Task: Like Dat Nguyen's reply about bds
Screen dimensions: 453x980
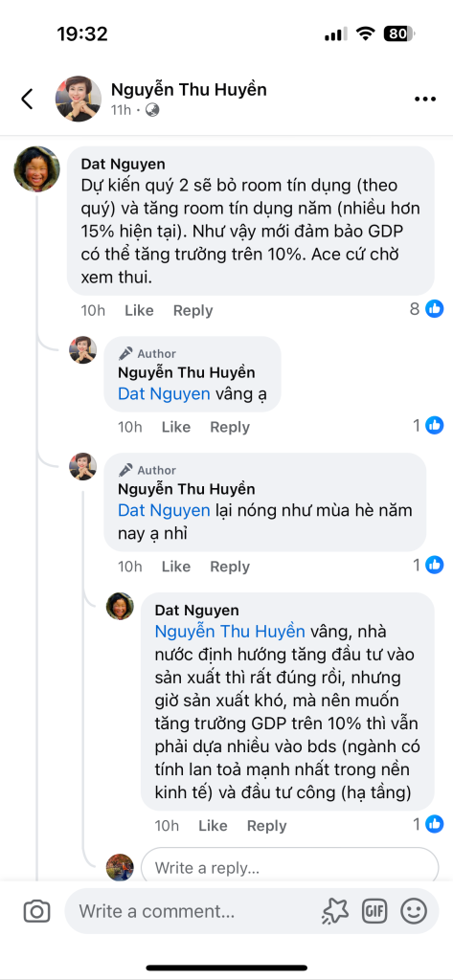Action: 213,826
